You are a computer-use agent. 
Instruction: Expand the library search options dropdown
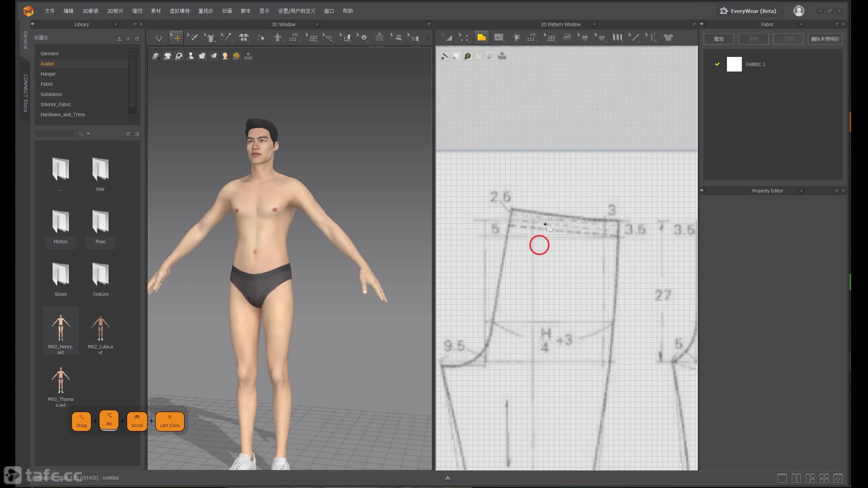88,134
